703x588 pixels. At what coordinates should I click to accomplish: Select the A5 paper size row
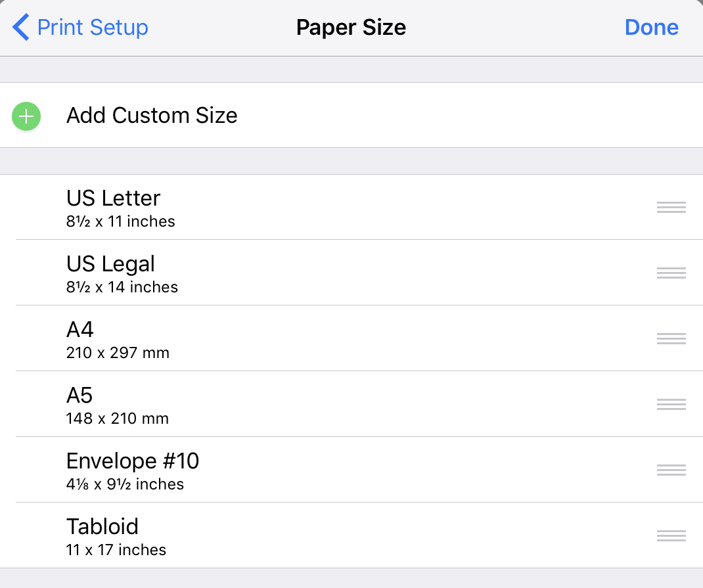(x=351, y=404)
